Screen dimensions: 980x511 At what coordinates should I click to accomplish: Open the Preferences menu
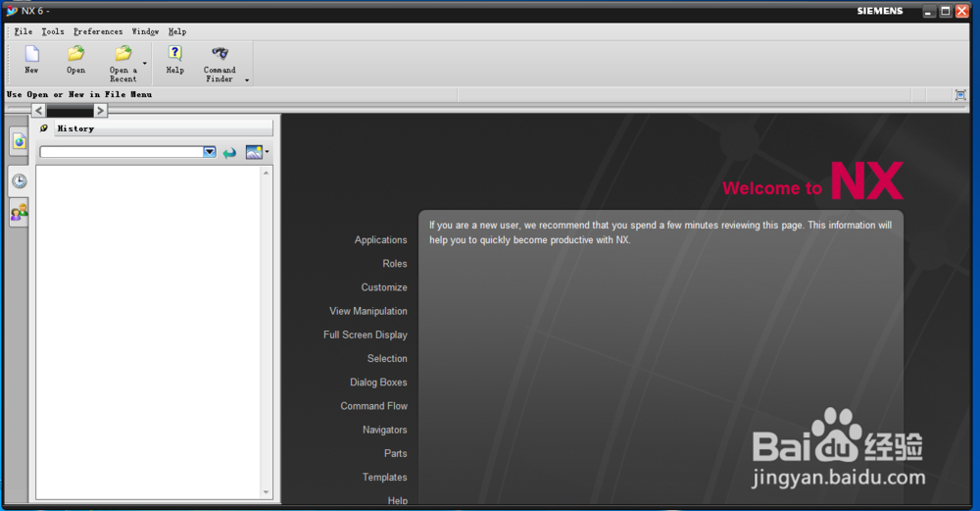click(x=98, y=31)
